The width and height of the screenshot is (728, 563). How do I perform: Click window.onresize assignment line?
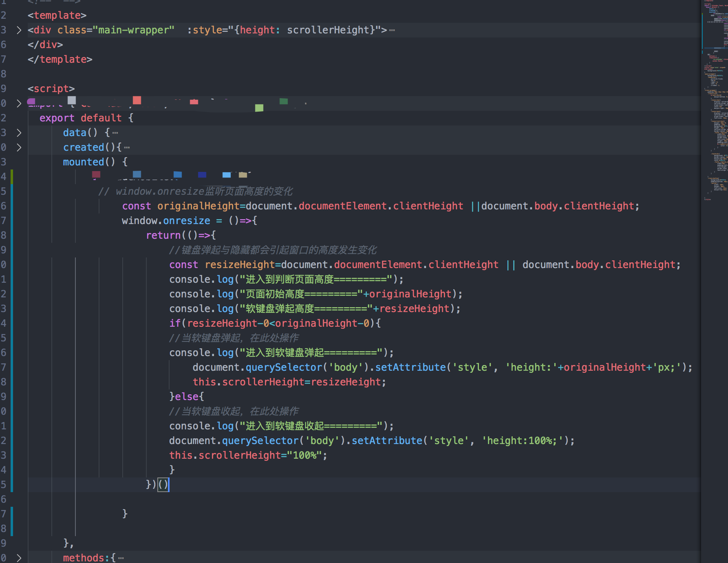tap(190, 221)
